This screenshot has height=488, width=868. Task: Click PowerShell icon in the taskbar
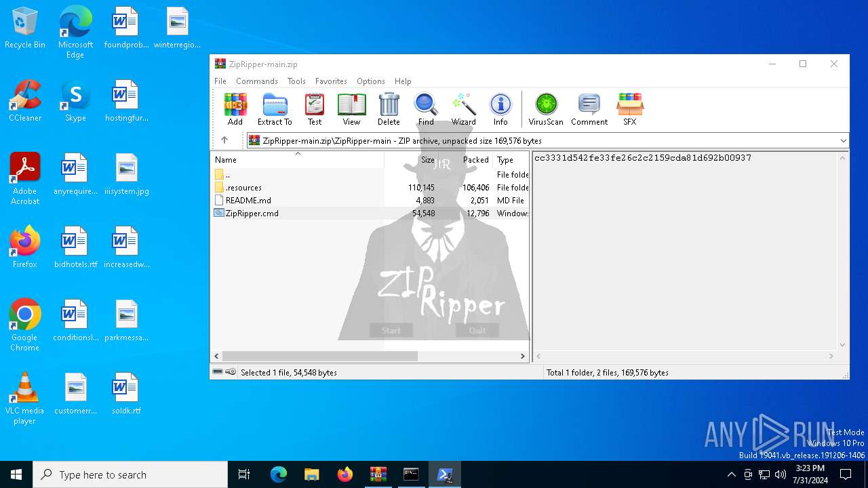(x=445, y=474)
